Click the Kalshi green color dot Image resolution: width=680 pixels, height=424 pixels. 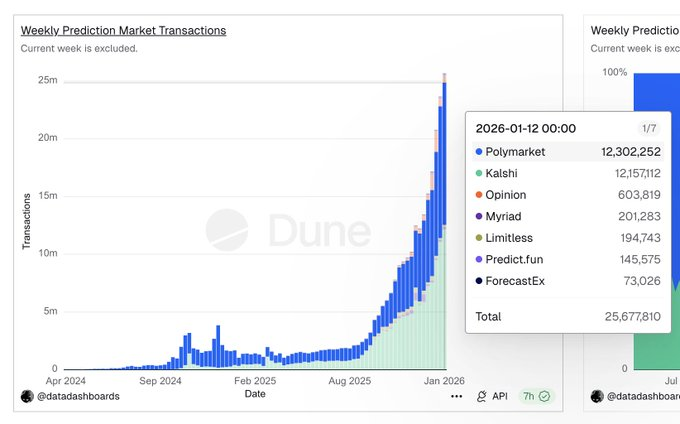[x=479, y=174]
